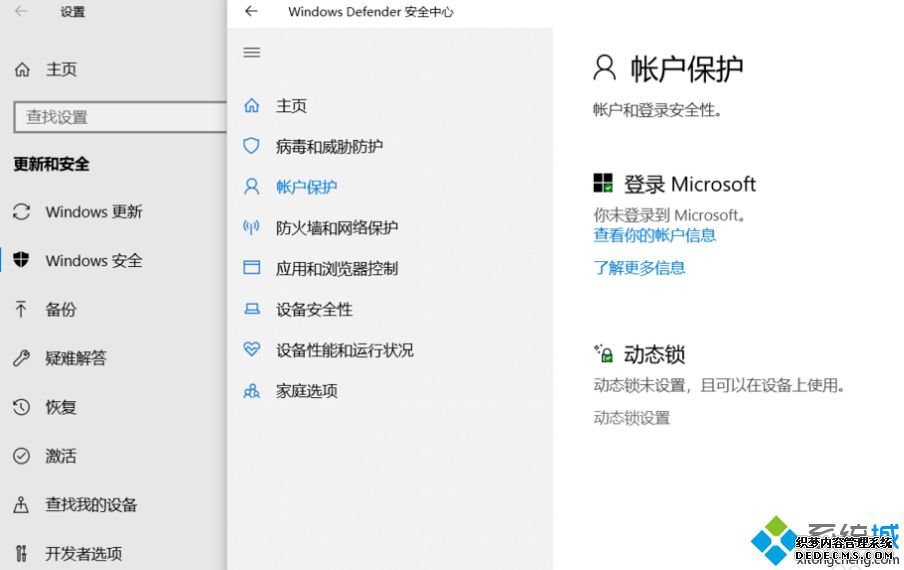Focus the 查找设置 search box

click(120, 117)
